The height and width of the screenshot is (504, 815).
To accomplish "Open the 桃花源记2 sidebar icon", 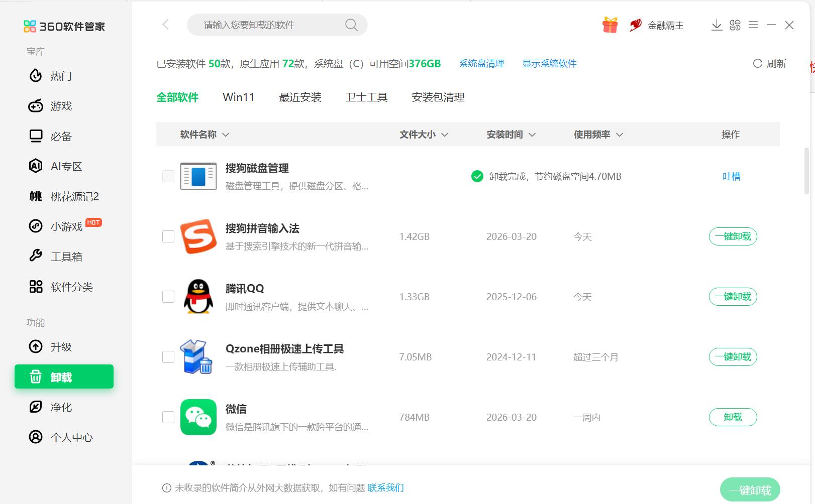I will pos(36,196).
